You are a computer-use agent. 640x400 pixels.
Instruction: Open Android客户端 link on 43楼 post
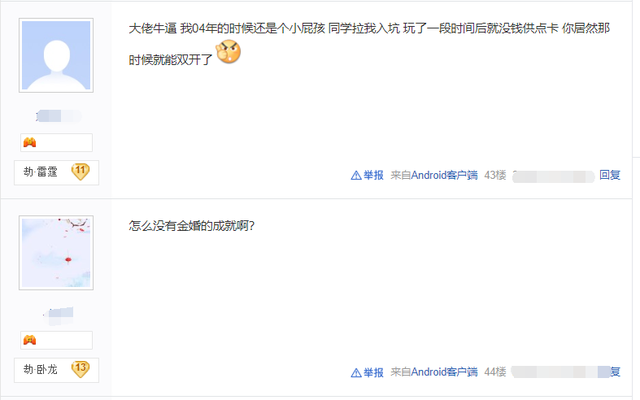pyautogui.click(x=444, y=175)
